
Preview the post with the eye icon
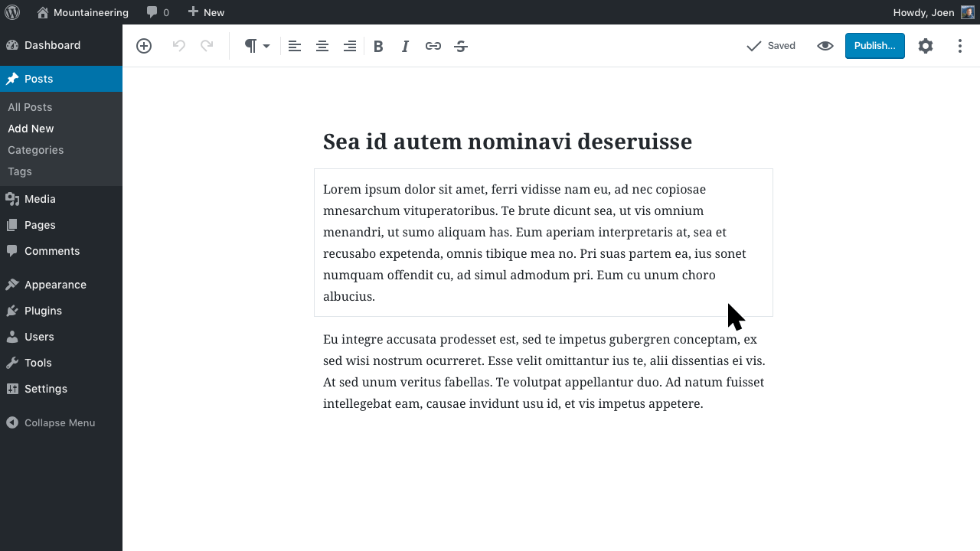(825, 46)
